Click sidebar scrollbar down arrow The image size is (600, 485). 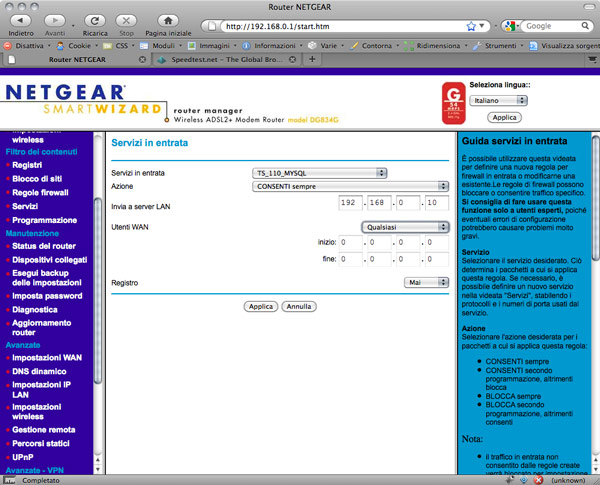pos(98,469)
